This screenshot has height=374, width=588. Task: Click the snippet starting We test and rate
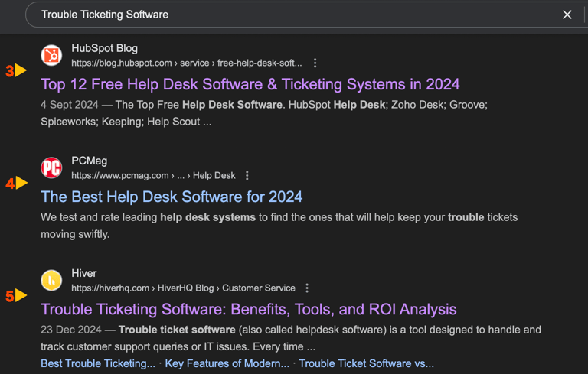pos(279,226)
